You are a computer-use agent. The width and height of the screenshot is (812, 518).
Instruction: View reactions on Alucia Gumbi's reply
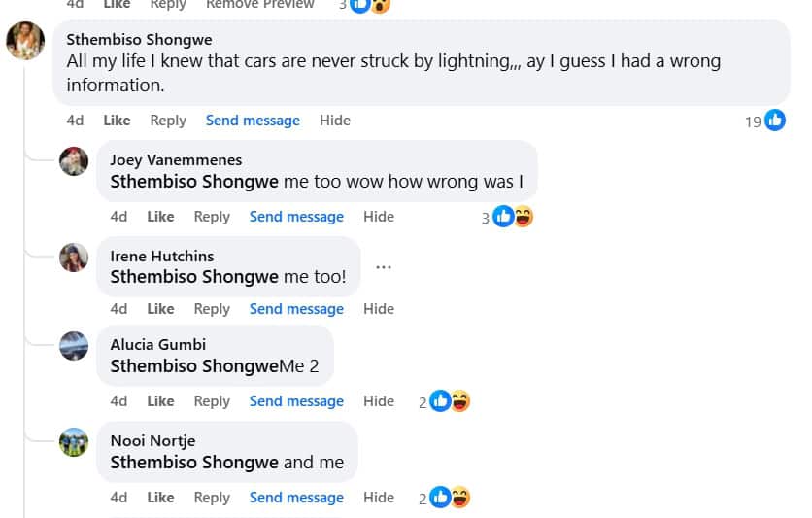click(450, 401)
